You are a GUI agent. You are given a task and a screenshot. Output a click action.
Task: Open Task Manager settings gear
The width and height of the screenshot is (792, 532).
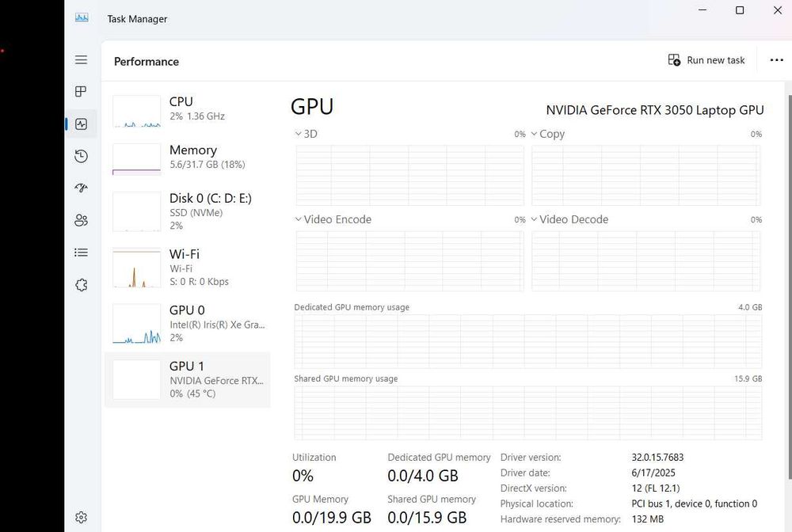click(x=81, y=517)
